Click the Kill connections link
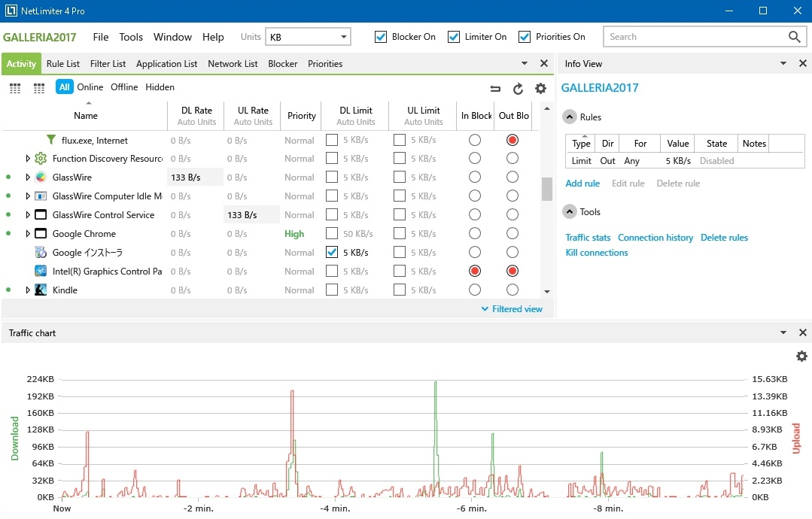Viewport: 812px width, 519px height. click(596, 253)
